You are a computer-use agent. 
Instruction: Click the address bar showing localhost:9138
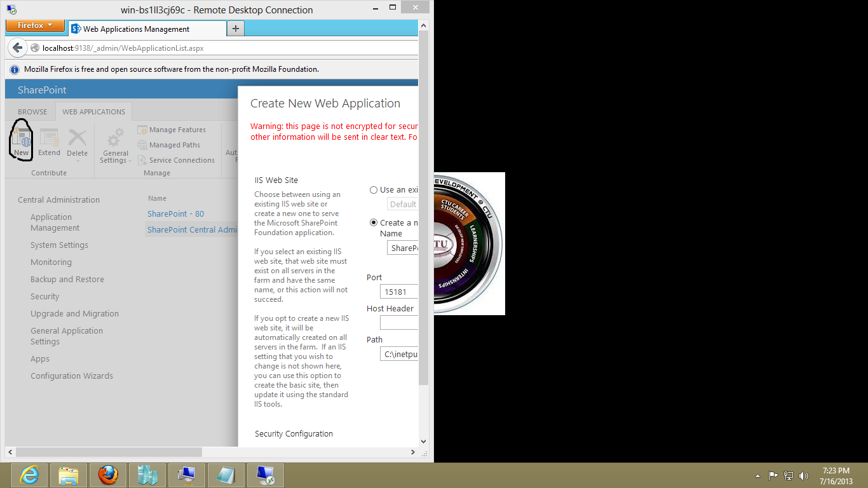222,48
